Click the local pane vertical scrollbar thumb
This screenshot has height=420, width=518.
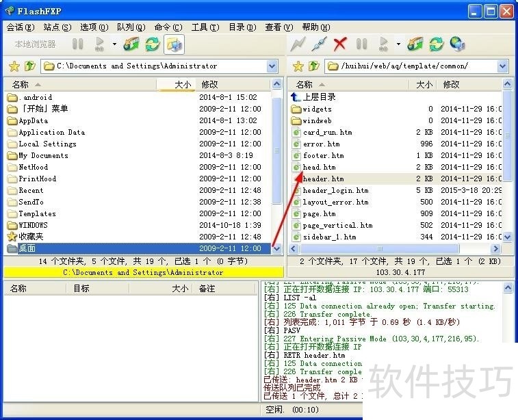(x=277, y=150)
